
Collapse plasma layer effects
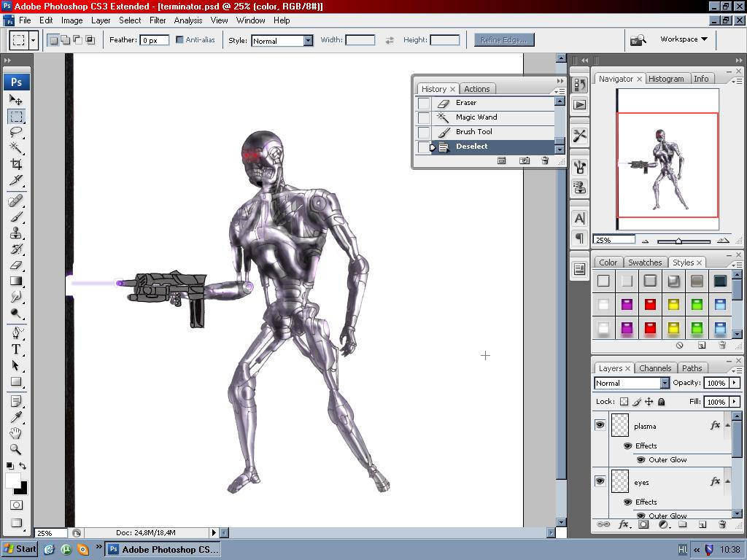coord(727,425)
